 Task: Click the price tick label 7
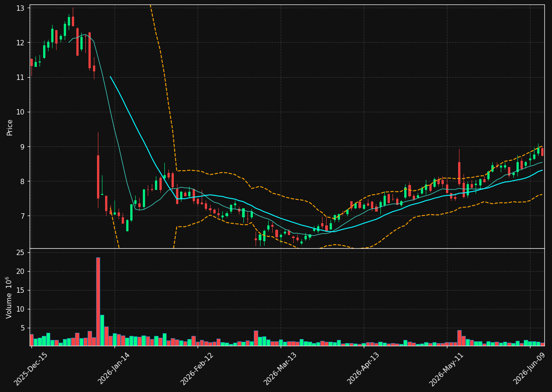point(23,216)
